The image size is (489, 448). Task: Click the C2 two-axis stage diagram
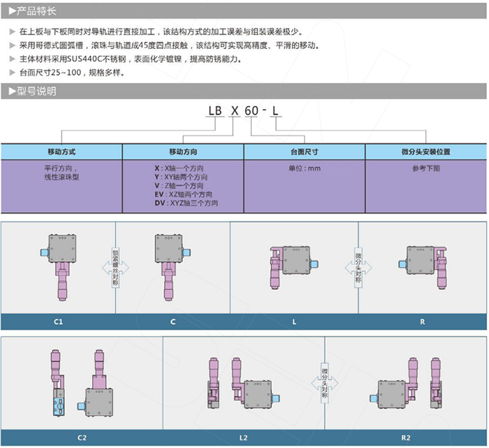[x=82, y=384]
